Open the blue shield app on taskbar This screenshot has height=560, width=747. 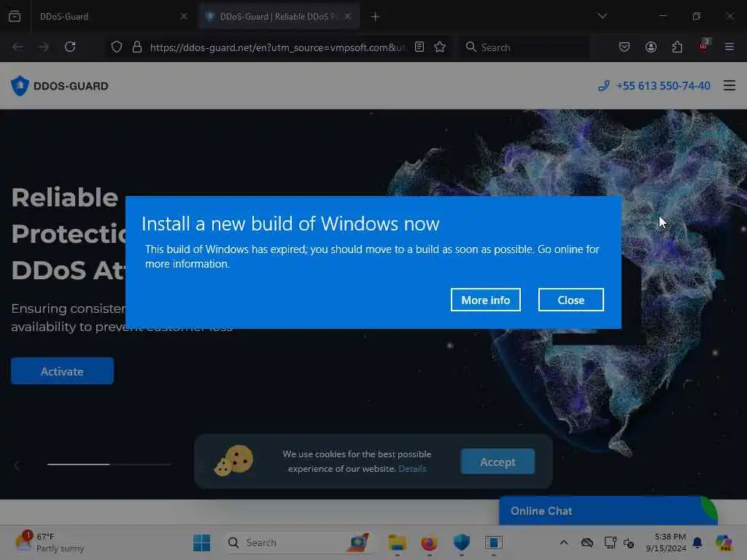(461, 542)
